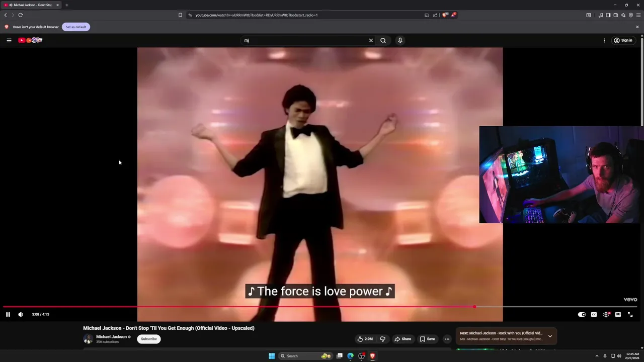
Task: Set Brave as default browser
Action: point(76,27)
